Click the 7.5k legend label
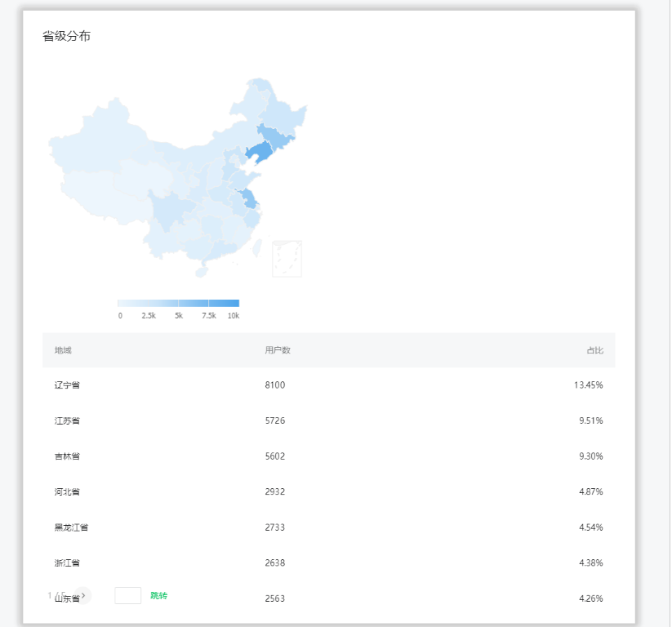 (x=209, y=316)
